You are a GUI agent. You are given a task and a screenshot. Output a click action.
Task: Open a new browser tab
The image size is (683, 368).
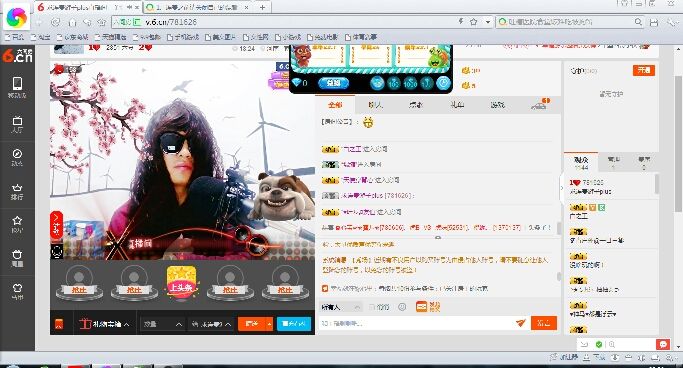(x=262, y=7)
